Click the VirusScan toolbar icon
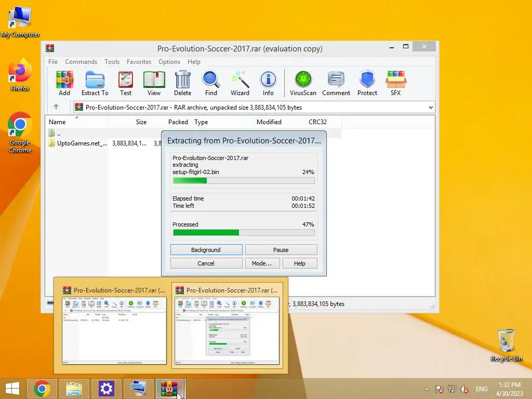532x399 pixels. (303, 83)
